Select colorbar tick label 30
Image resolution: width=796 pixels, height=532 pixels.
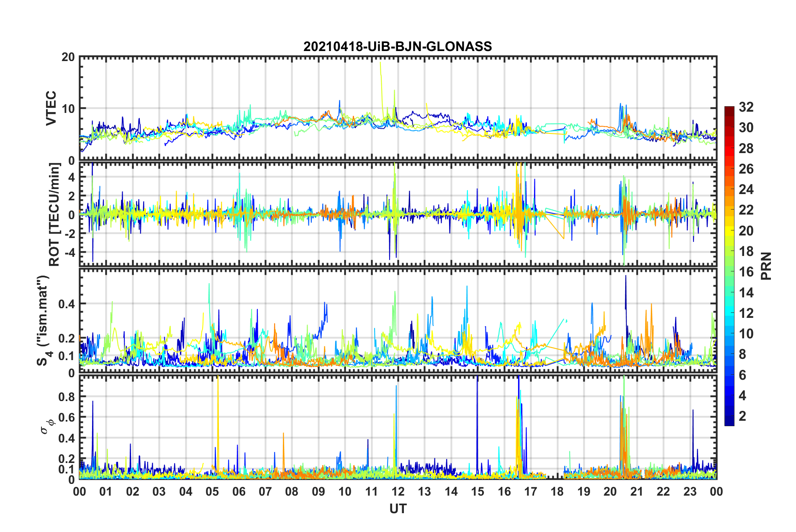point(746,128)
